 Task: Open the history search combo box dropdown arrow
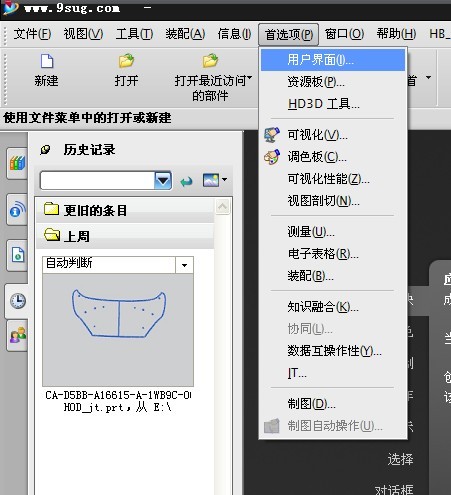coord(163,181)
